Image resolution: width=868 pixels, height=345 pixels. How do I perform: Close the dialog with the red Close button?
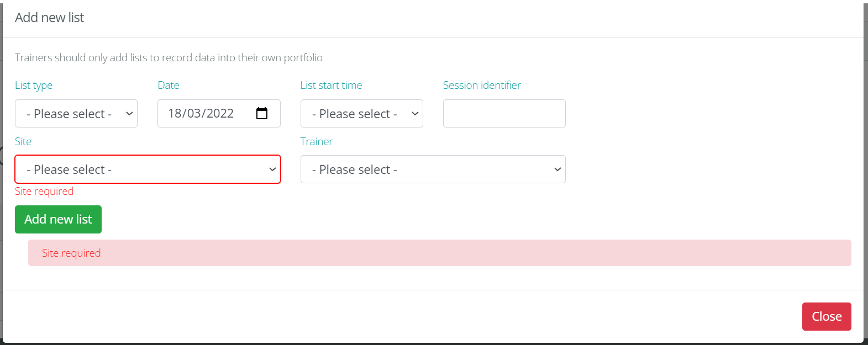(x=826, y=316)
